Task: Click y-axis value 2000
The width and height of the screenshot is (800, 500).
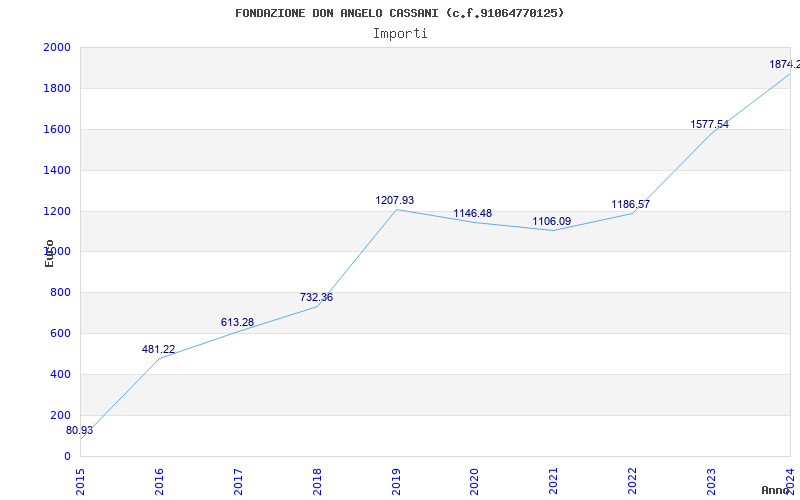Action: [x=57, y=47]
